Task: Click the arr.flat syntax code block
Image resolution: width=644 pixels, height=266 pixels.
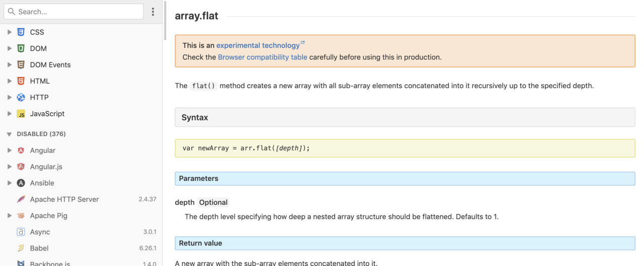Action: 405,148
